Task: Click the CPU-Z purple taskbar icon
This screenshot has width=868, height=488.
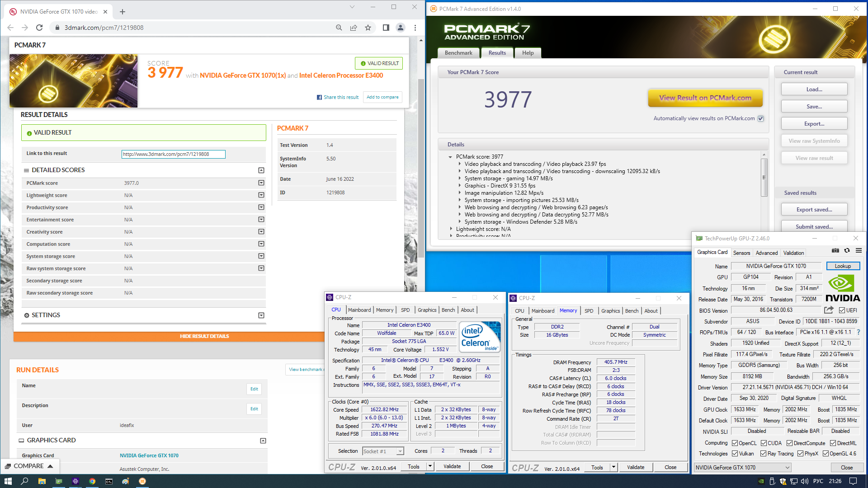Action: 75,481
